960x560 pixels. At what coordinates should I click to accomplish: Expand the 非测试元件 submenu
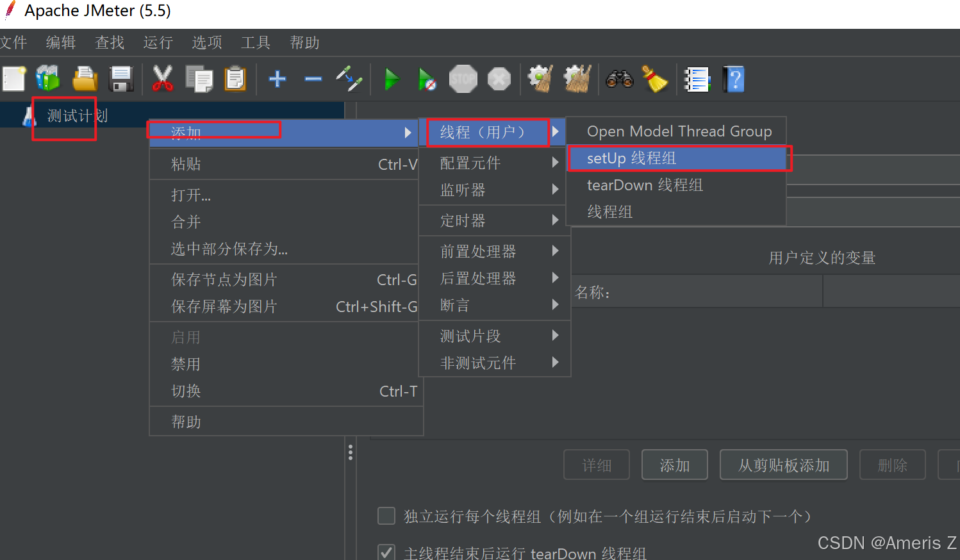coord(494,363)
